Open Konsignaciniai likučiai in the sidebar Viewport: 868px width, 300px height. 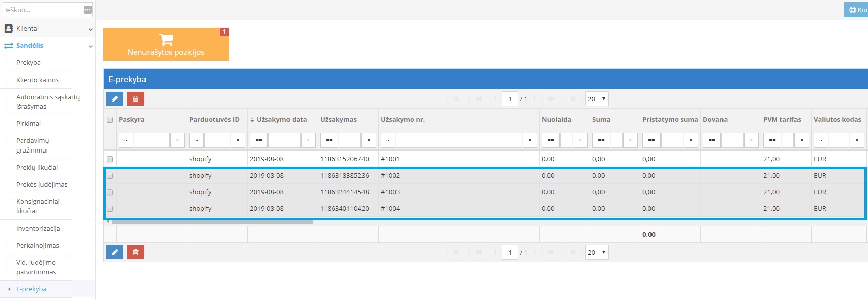38,206
